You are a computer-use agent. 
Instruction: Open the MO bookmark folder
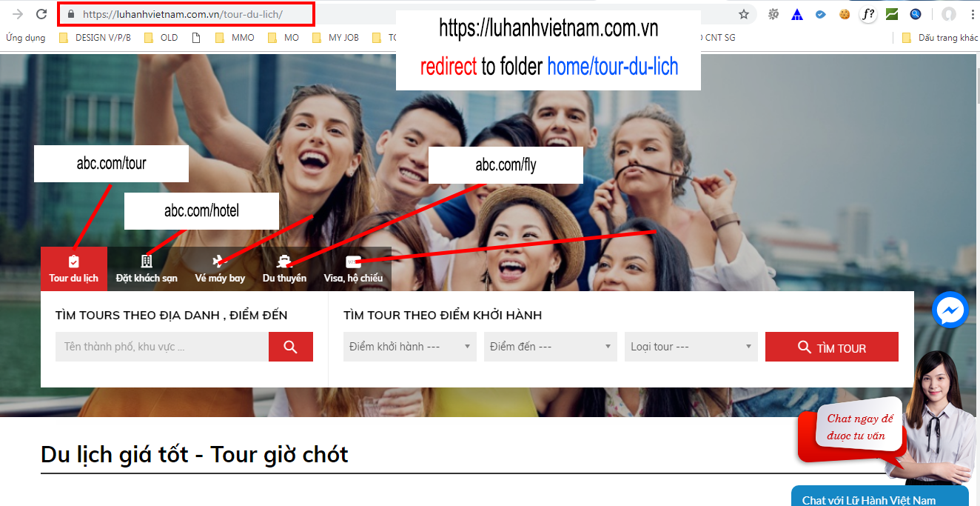(x=283, y=38)
